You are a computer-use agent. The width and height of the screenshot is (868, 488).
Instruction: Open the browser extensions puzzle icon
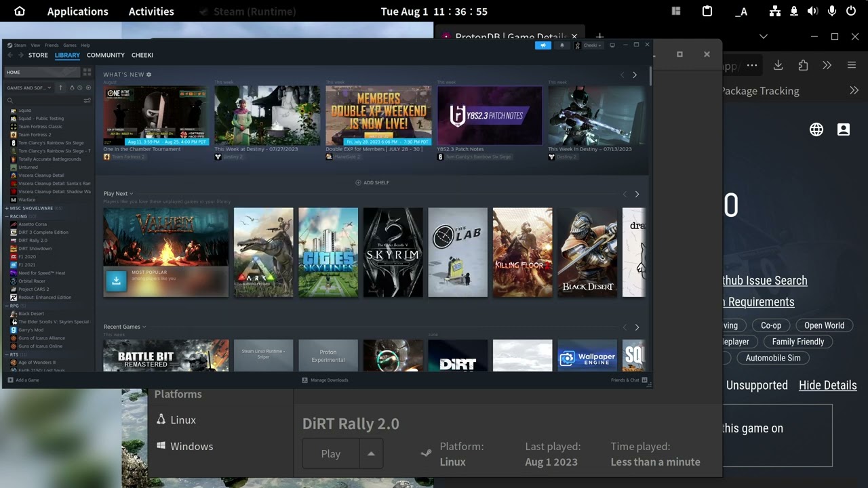(x=803, y=65)
